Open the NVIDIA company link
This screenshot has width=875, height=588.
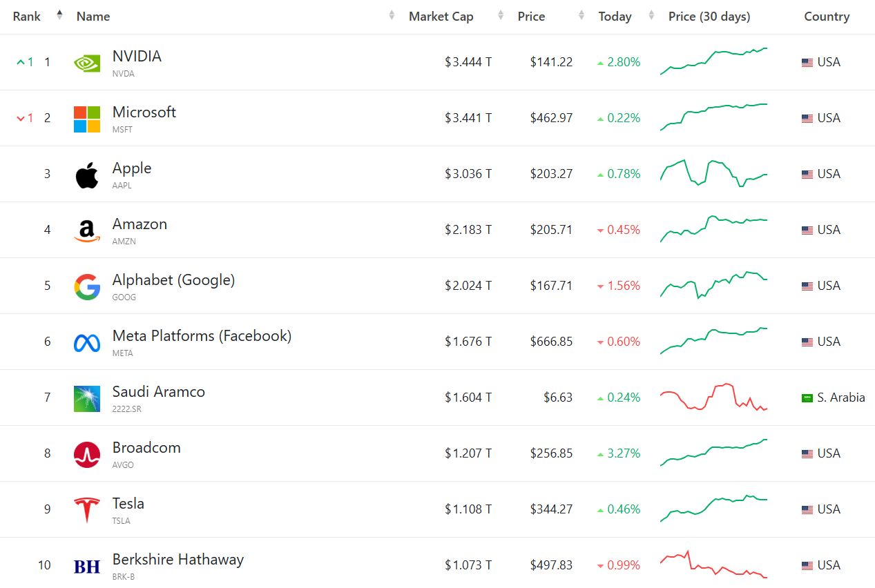(x=137, y=57)
